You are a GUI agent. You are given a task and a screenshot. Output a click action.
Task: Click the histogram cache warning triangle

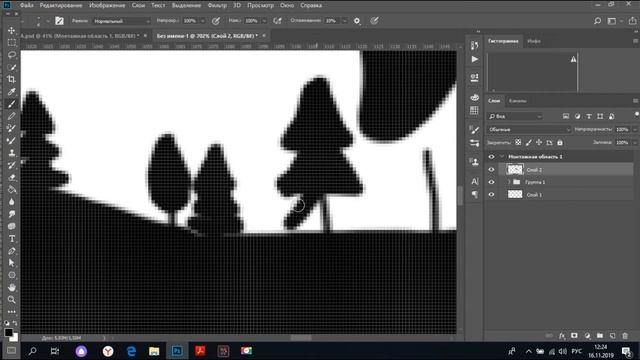(x=573, y=60)
